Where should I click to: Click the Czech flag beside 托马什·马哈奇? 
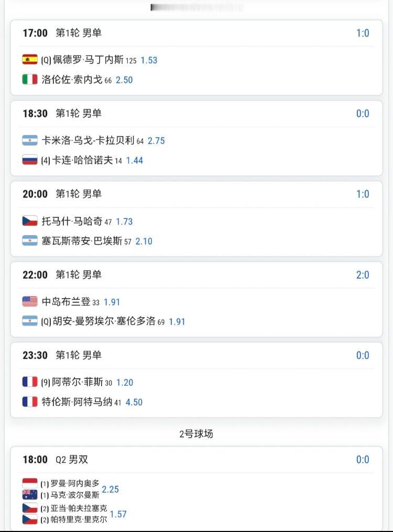coord(30,221)
